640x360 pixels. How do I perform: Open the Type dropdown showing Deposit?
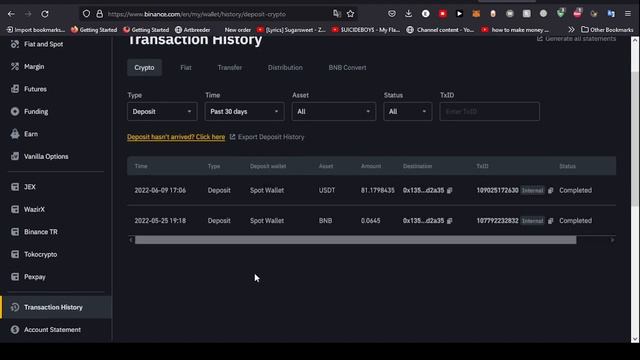click(162, 111)
